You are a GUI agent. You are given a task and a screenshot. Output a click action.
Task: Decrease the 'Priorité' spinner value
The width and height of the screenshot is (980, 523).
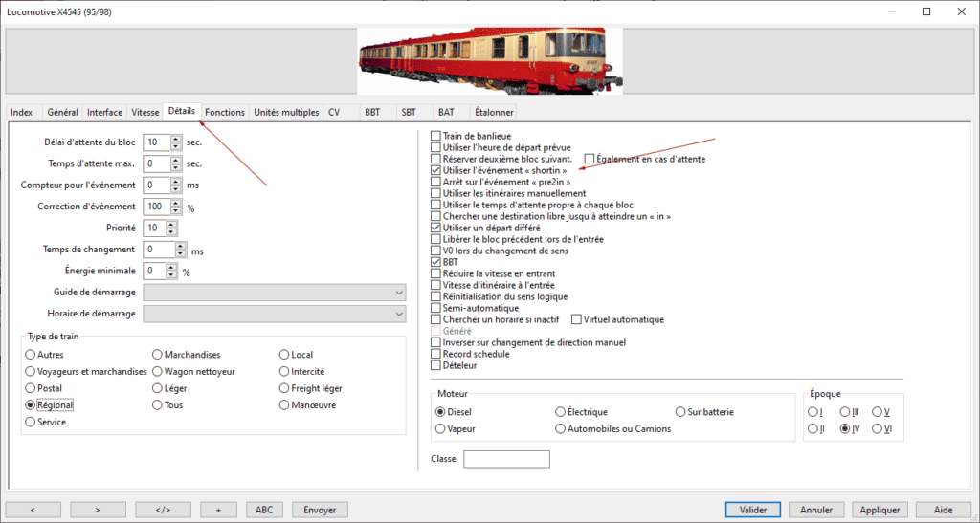(x=171, y=232)
